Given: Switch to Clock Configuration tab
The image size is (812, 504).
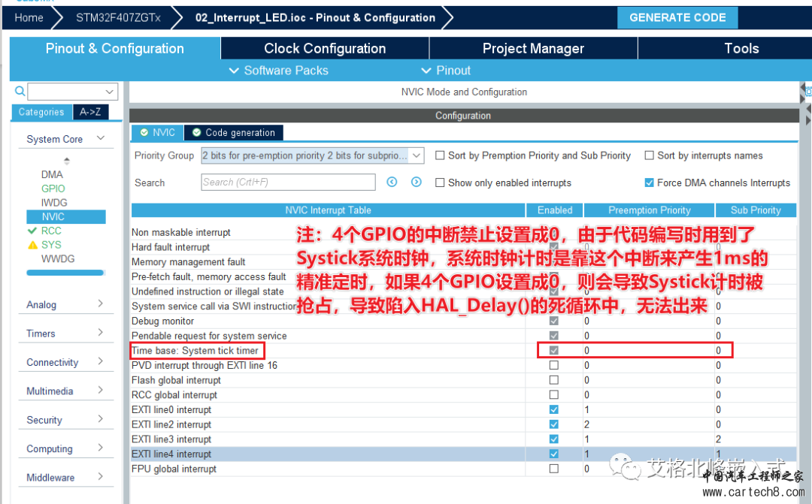Looking at the screenshot, I should [325, 49].
